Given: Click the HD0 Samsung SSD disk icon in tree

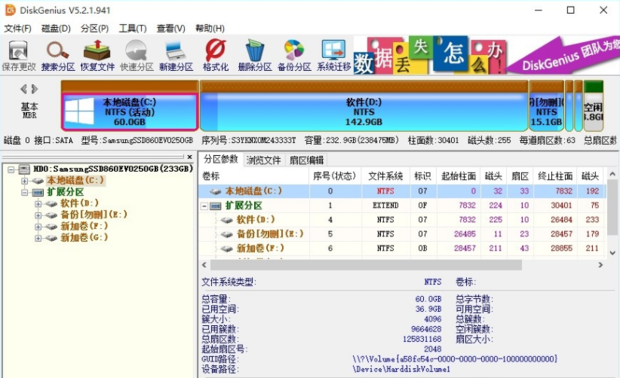Looking at the screenshot, I should tap(25, 170).
